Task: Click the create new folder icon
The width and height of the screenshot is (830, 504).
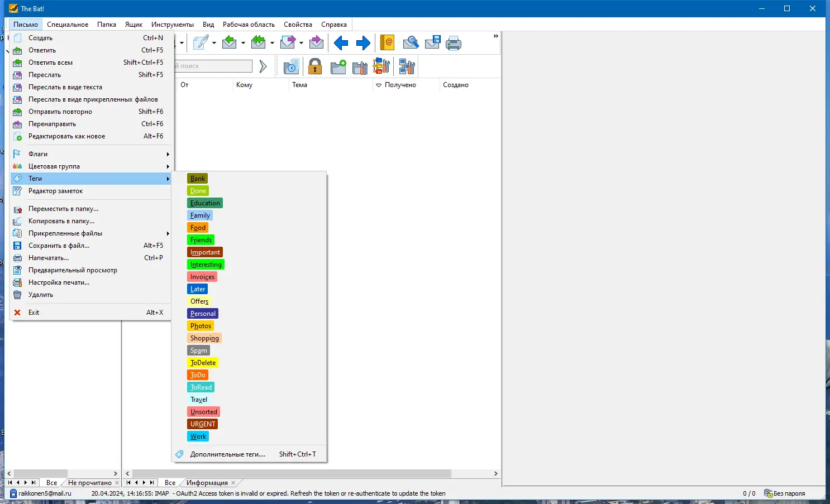Action: [338, 67]
